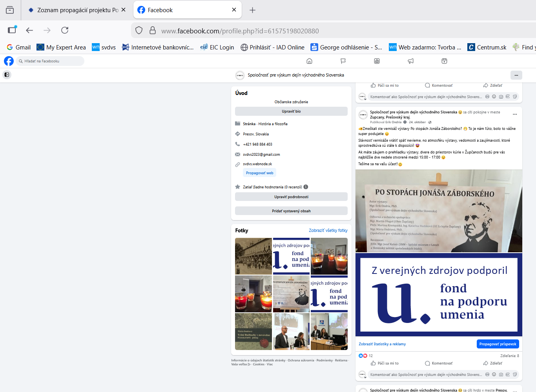Open the Centrum.sk bookmark

[x=487, y=47]
